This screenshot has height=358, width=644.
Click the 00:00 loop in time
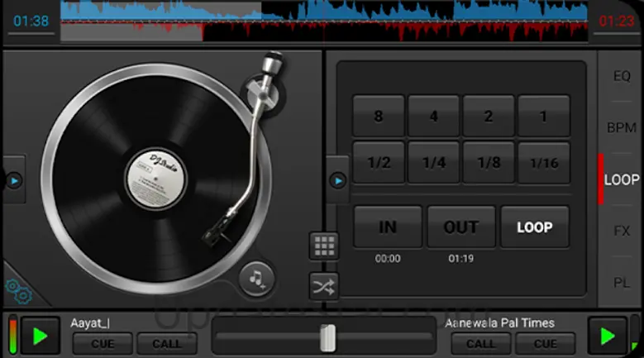pos(388,258)
